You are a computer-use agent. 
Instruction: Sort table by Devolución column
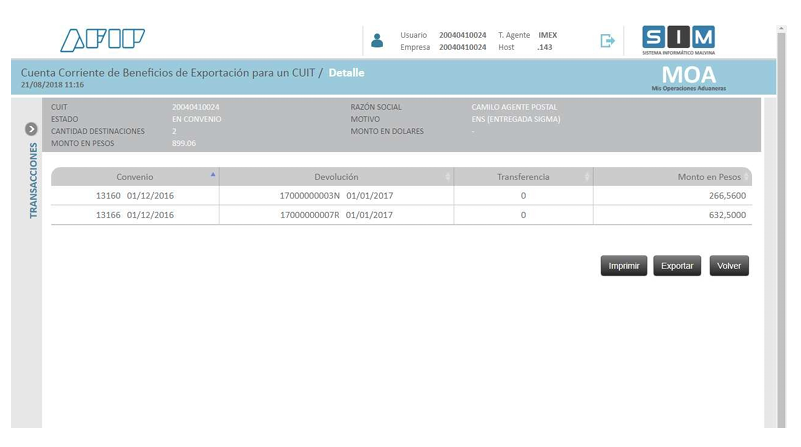336,177
